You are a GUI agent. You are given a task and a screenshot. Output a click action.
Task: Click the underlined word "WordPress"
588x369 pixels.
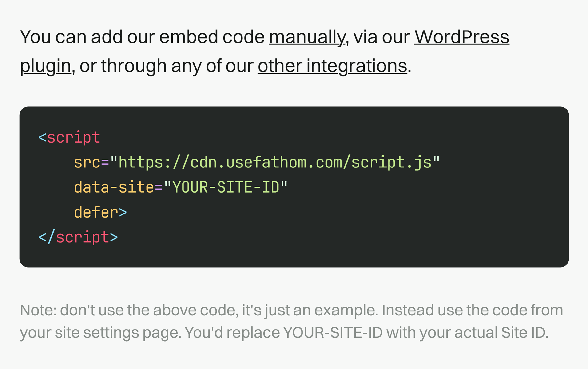click(461, 37)
